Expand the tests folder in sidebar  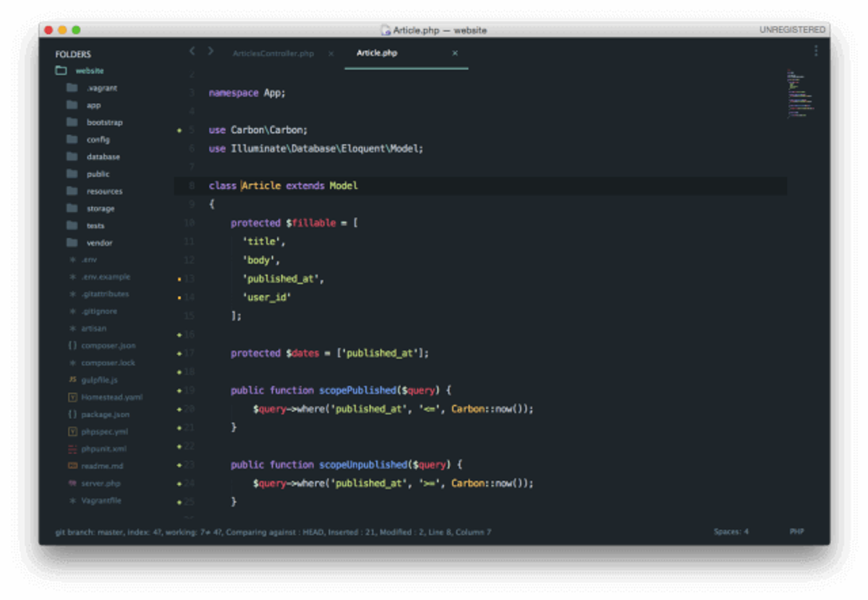click(72, 225)
